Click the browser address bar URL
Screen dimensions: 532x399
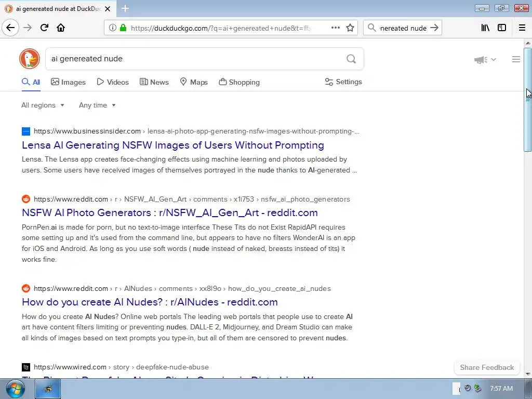pos(220,28)
